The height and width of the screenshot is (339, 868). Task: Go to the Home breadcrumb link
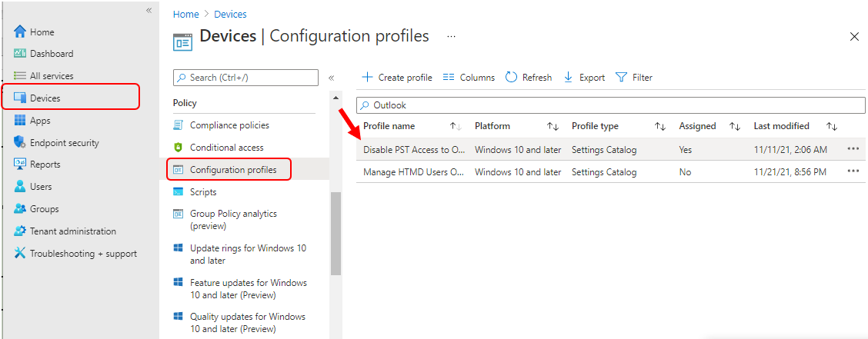[185, 15]
